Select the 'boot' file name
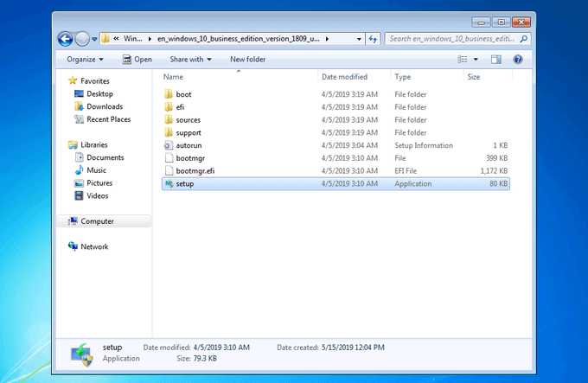Viewport: 588px width, 383px height. 183,94
